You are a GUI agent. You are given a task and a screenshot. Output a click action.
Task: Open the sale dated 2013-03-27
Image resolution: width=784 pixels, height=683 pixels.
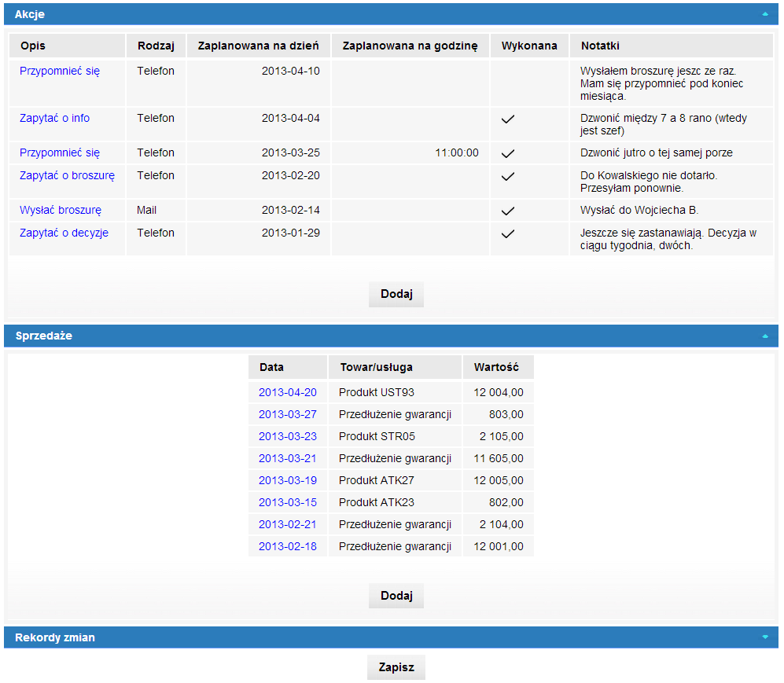point(287,414)
